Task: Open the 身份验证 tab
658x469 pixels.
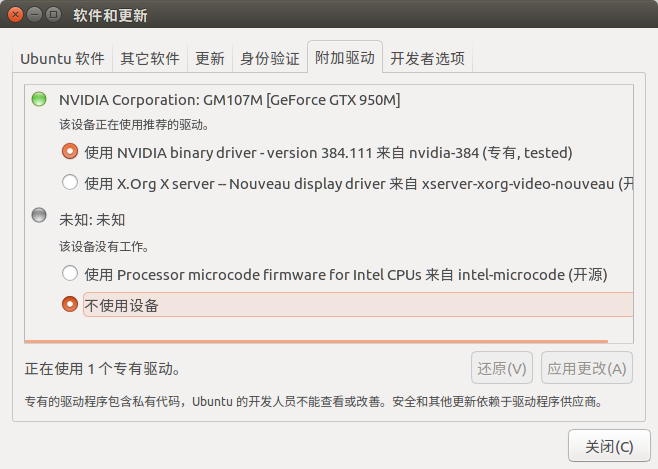Action: (x=270, y=58)
